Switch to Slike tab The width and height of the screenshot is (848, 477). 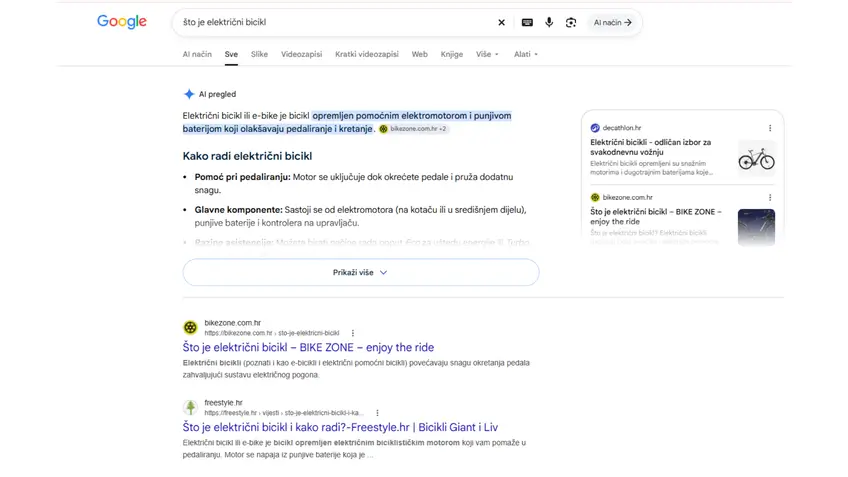[x=259, y=54]
